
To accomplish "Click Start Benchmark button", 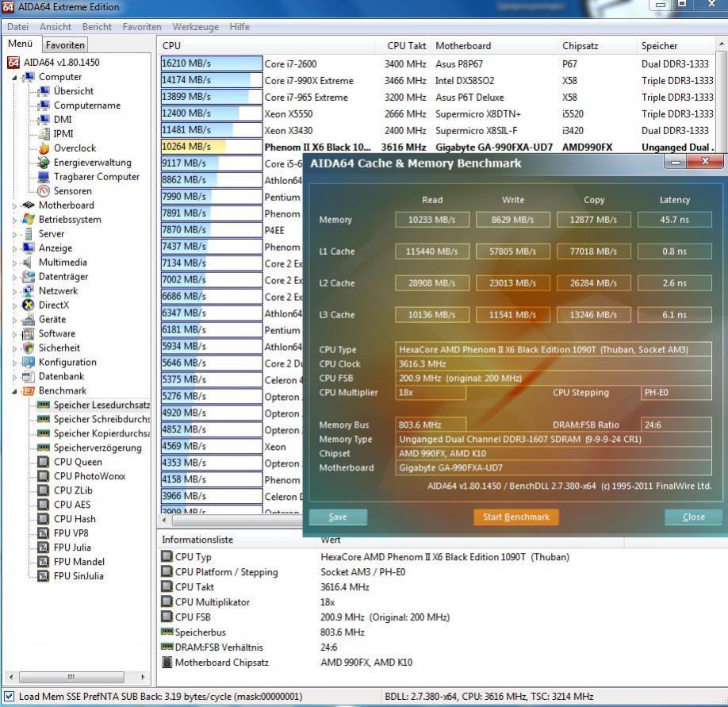I will coord(515,517).
